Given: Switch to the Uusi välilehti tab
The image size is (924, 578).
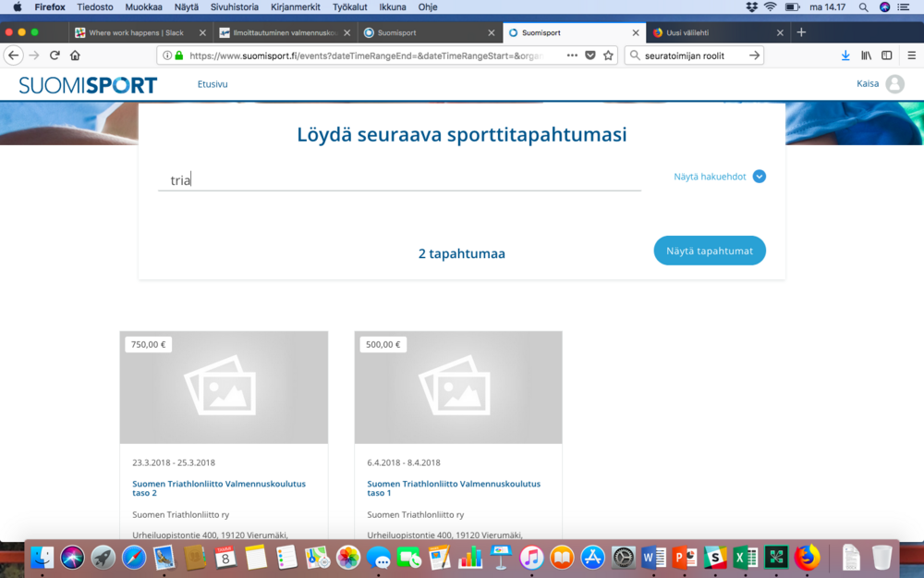Looking at the screenshot, I should (x=716, y=32).
